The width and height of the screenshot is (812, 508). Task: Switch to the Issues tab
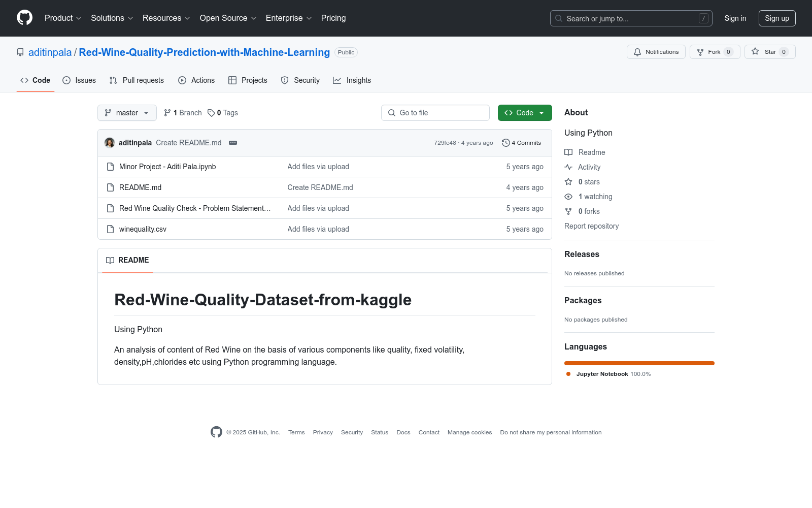pyautogui.click(x=79, y=80)
